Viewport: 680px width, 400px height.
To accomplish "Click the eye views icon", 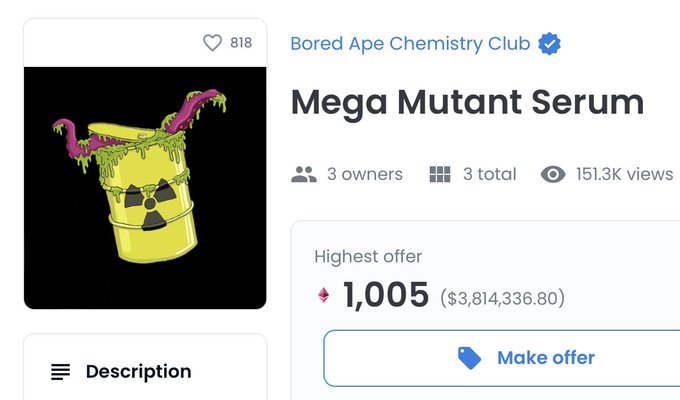I will coord(553,174).
